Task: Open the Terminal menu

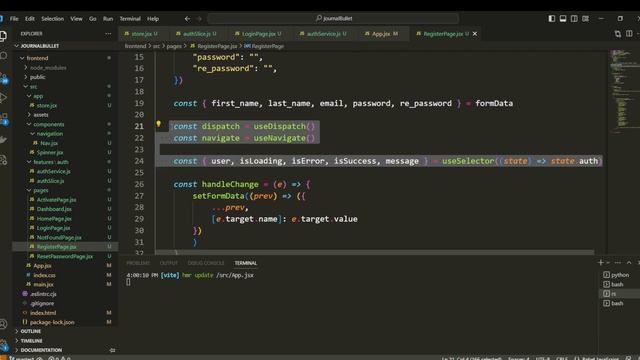Action: pos(130,19)
